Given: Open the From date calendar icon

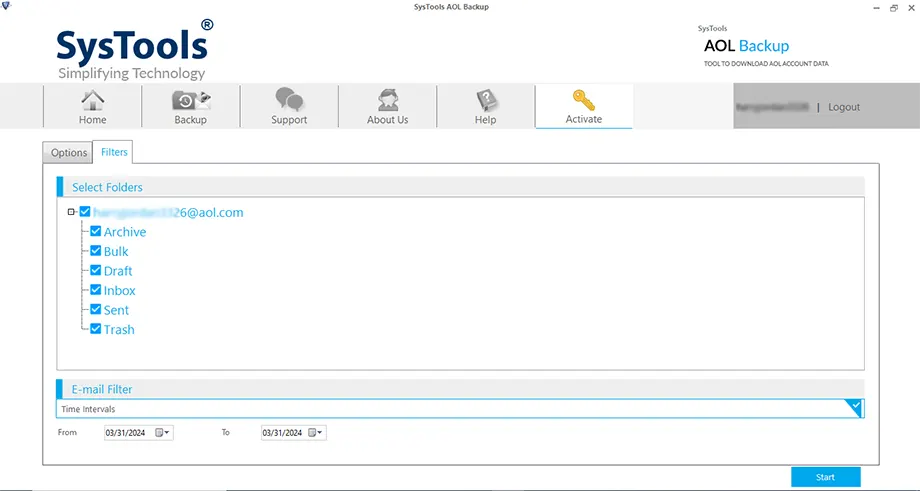Looking at the screenshot, I should coord(159,433).
